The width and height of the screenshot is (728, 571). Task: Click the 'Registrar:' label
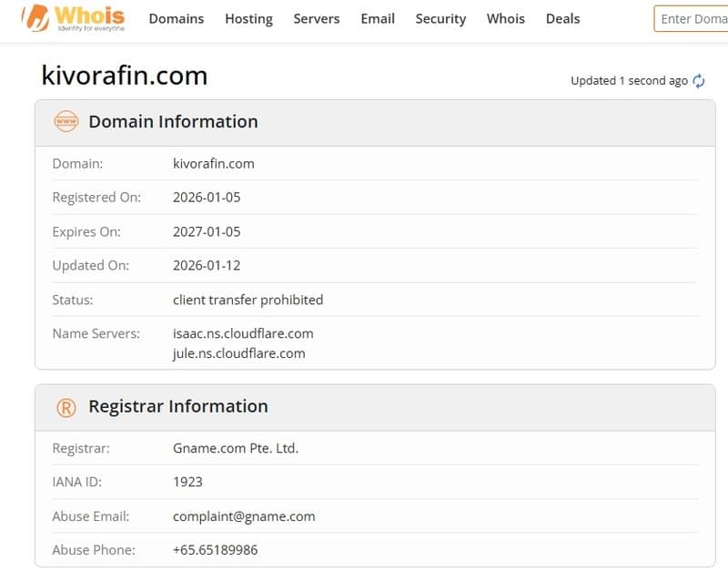click(81, 448)
